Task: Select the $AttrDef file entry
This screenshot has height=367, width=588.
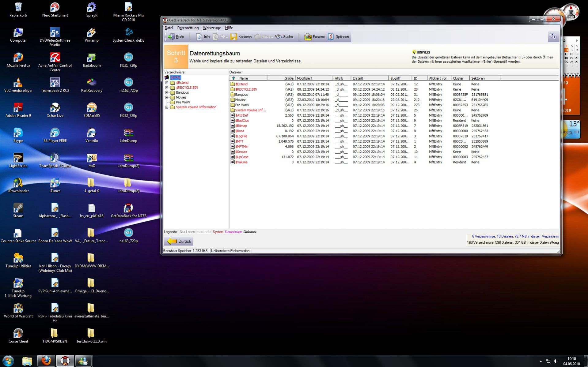Action: click(242, 115)
